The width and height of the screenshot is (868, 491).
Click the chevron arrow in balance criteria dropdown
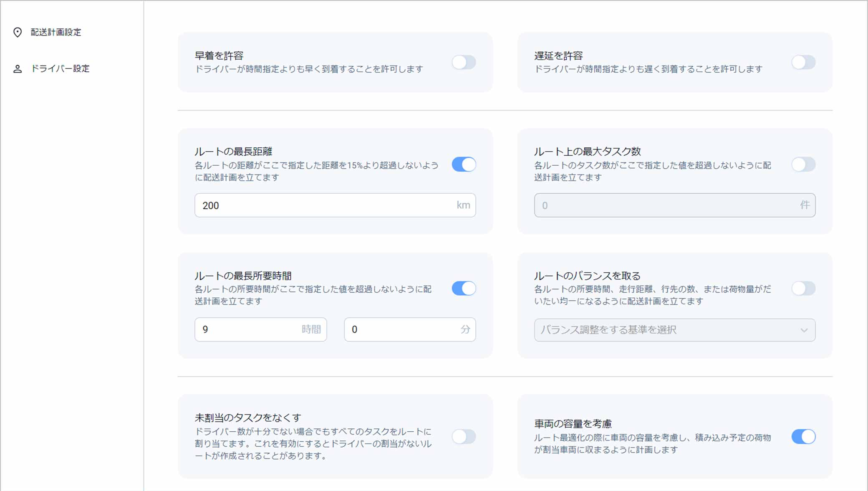click(x=804, y=330)
